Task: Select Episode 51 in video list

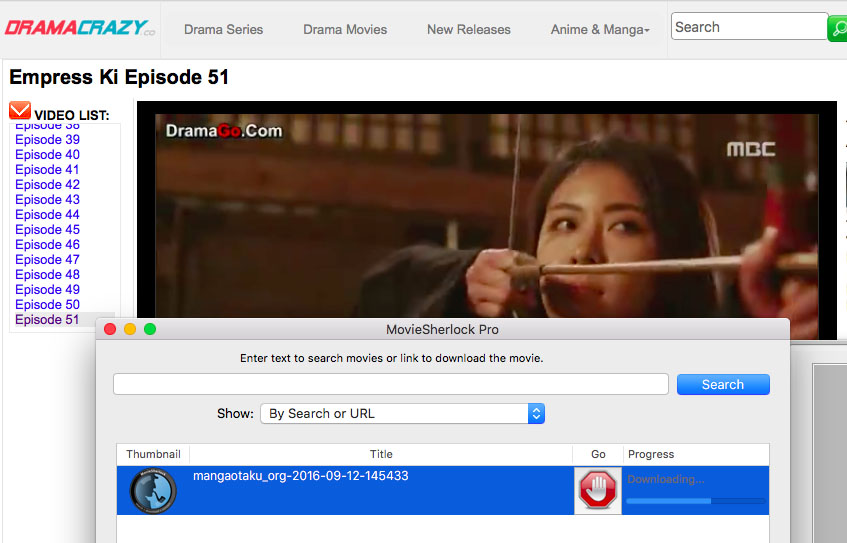Action: [x=48, y=319]
